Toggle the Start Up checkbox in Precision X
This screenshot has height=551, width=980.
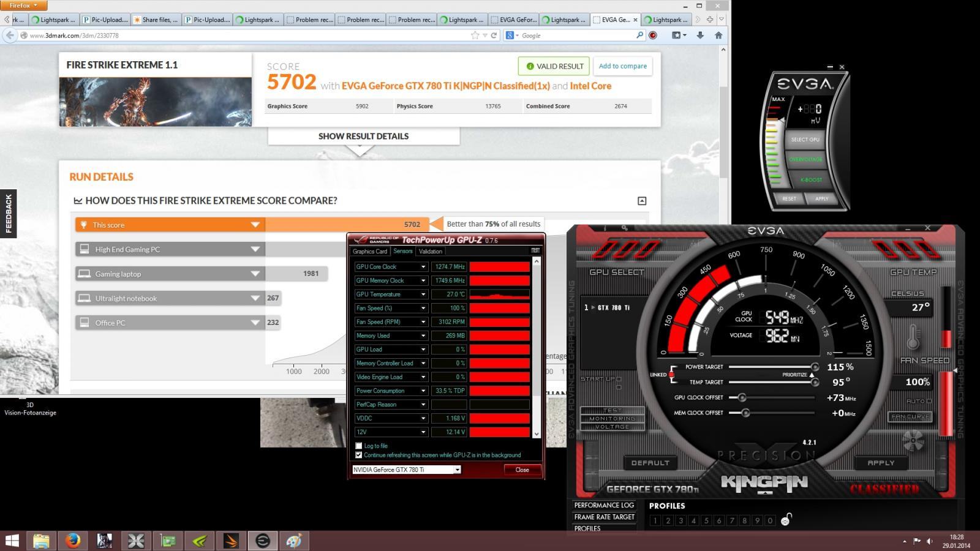(619, 379)
